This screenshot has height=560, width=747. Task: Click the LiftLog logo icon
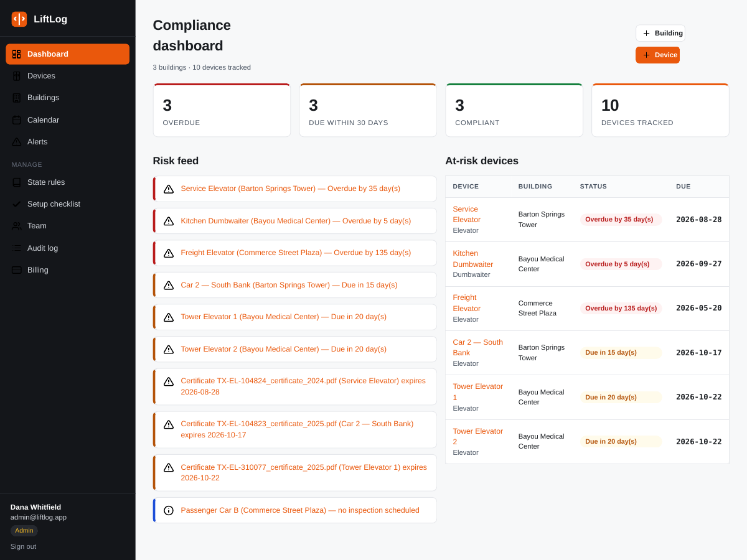pos(19,19)
